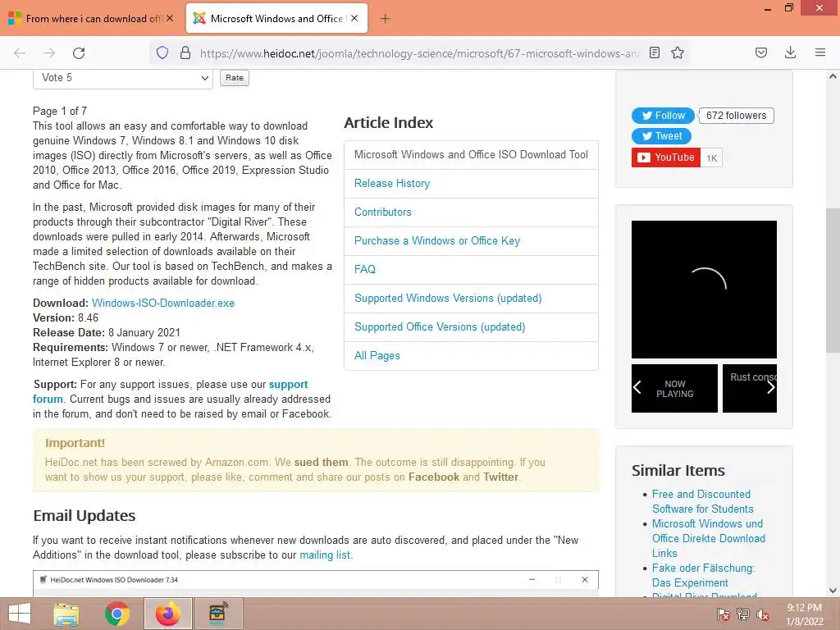Click the site padlock security icon
The image size is (840, 630).
(185, 52)
